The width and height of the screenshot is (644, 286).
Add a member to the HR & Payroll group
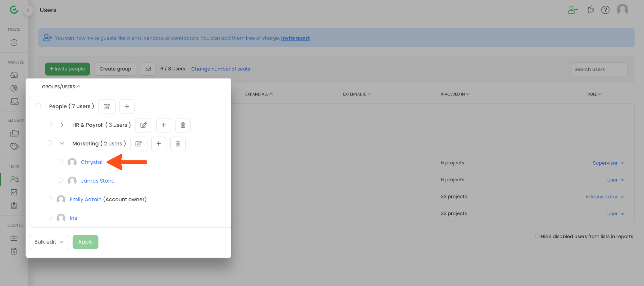(x=164, y=125)
